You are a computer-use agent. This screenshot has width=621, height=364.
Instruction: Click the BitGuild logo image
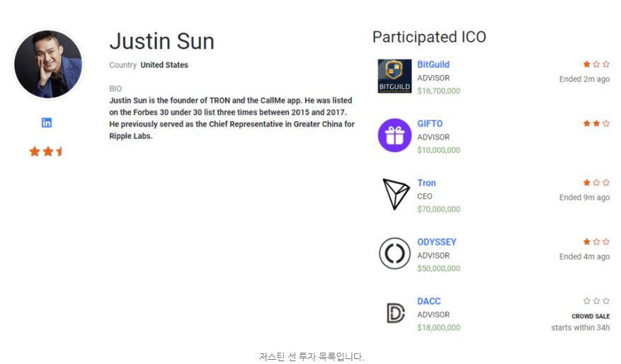(x=394, y=76)
